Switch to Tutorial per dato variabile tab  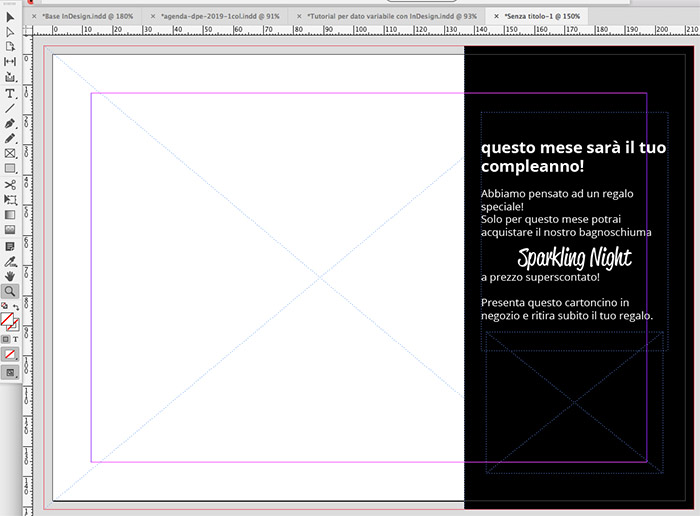click(392, 16)
